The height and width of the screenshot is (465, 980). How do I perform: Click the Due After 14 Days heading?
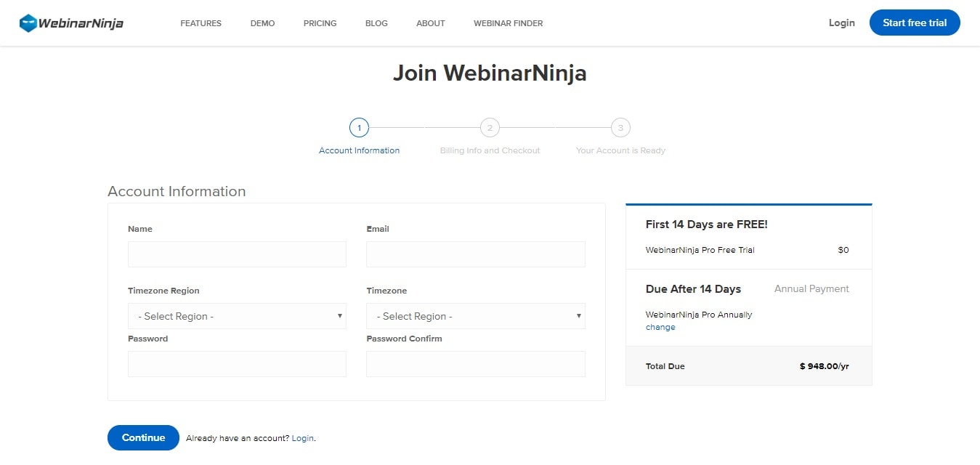click(x=693, y=288)
